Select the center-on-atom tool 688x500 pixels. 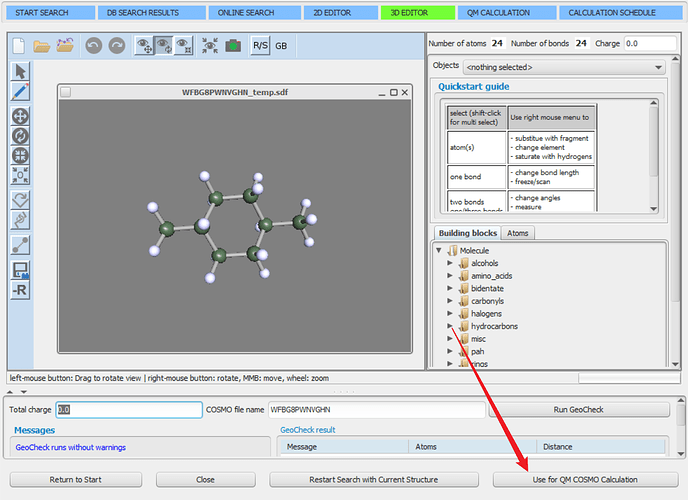20,175
